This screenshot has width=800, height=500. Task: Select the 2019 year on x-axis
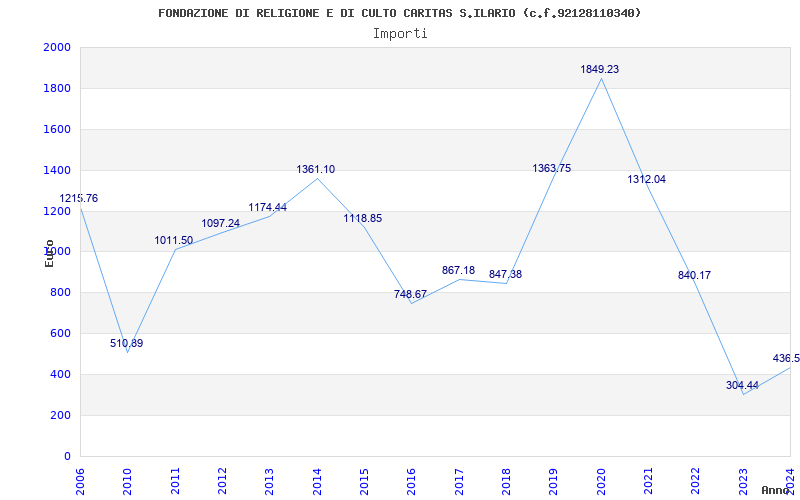[x=554, y=481]
